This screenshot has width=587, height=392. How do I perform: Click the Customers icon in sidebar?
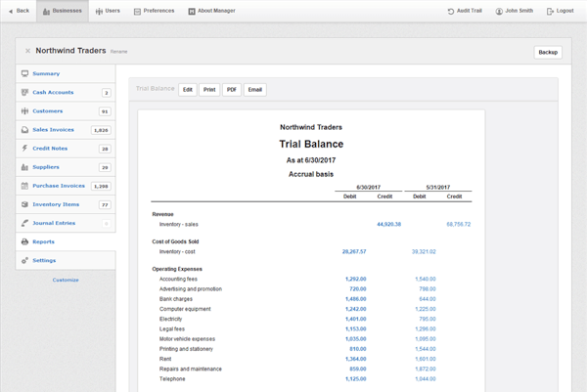pyautogui.click(x=24, y=111)
